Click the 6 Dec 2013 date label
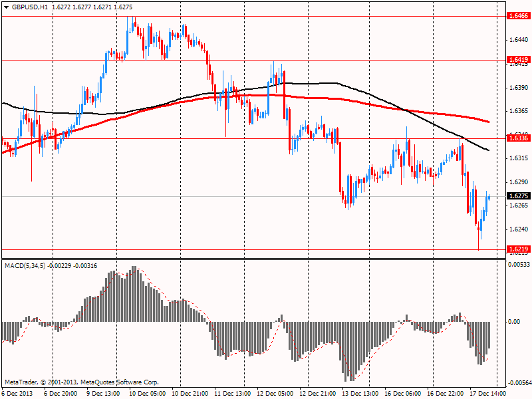 coord(17,394)
